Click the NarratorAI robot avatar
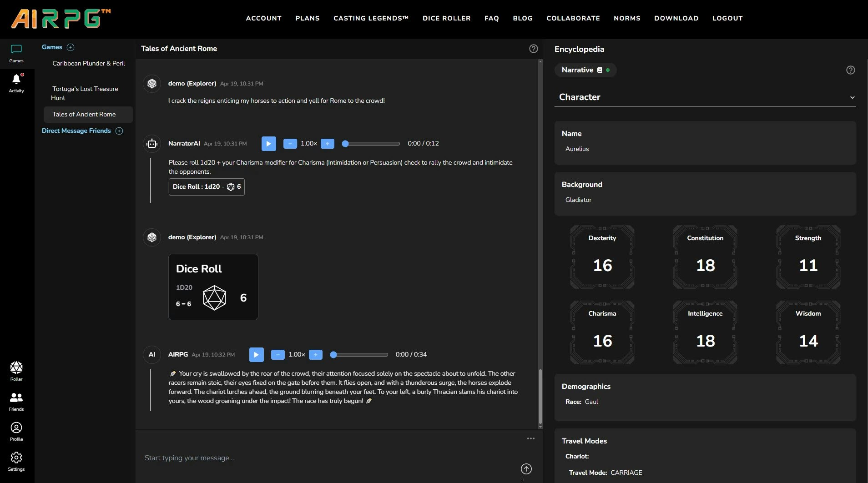868x483 pixels. click(152, 144)
